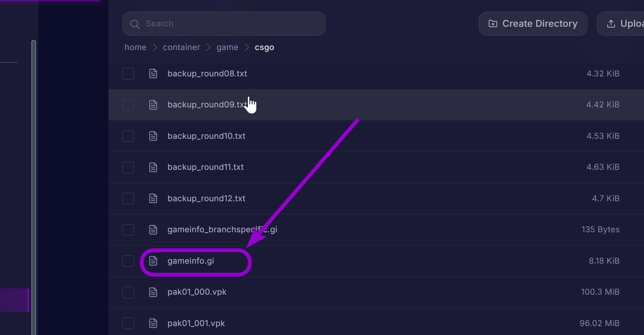Screen dimensions: 644x335
Task: Click the search magnifier icon
Action: click(135, 24)
